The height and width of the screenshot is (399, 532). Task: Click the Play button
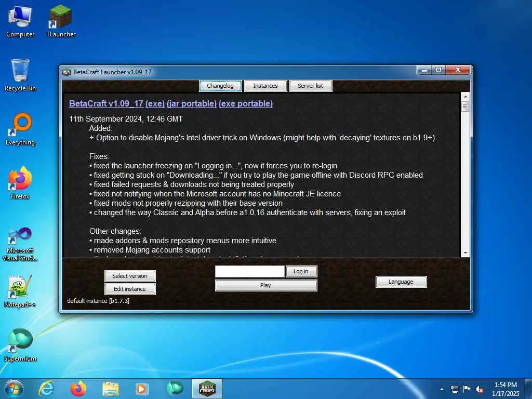[x=266, y=285]
